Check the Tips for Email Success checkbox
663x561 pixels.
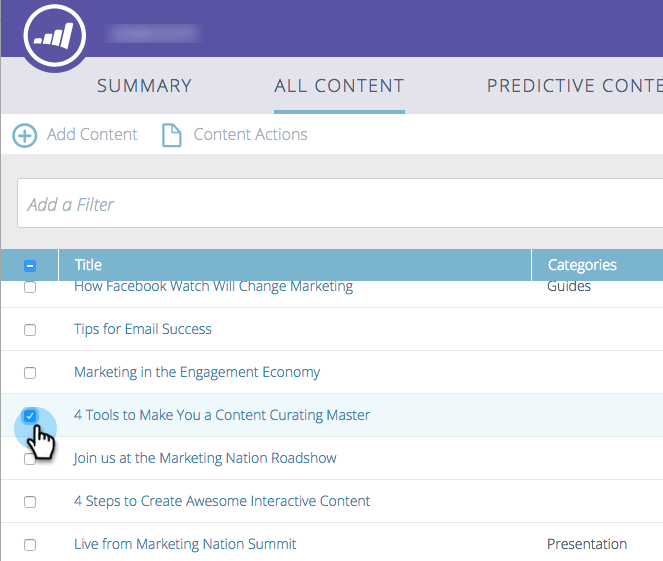point(30,330)
